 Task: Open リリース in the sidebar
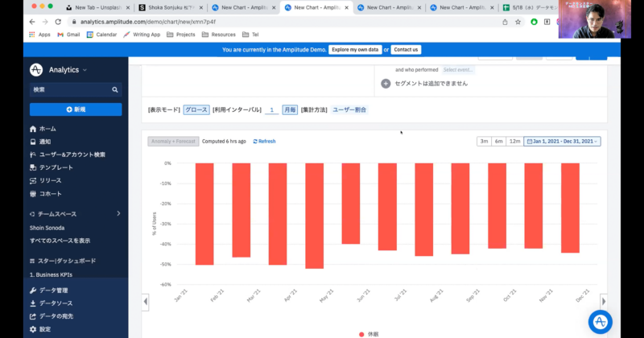click(46, 181)
